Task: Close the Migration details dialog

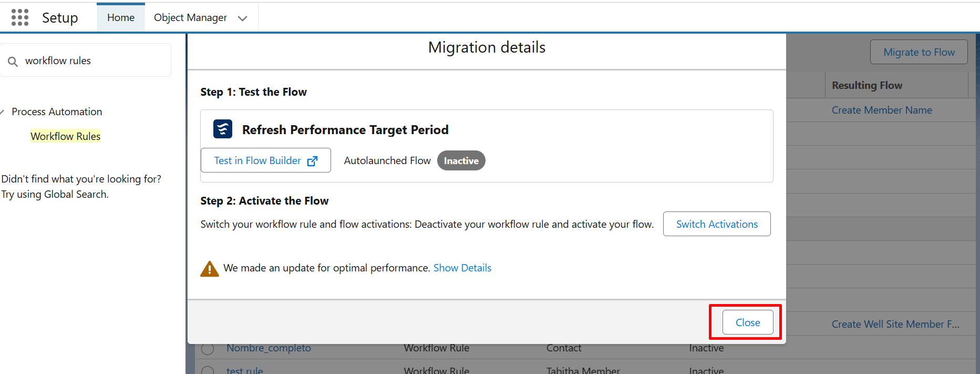Action: pyautogui.click(x=748, y=322)
